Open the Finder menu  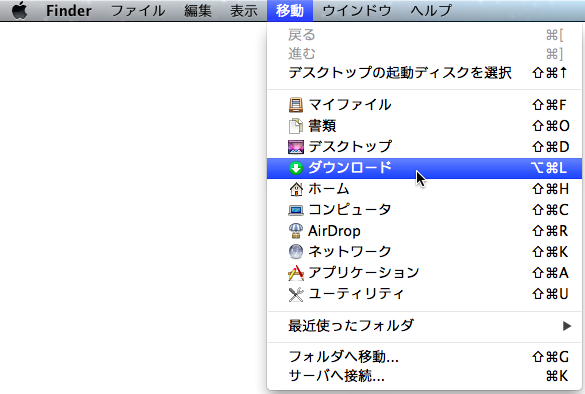[x=69, y=10]
